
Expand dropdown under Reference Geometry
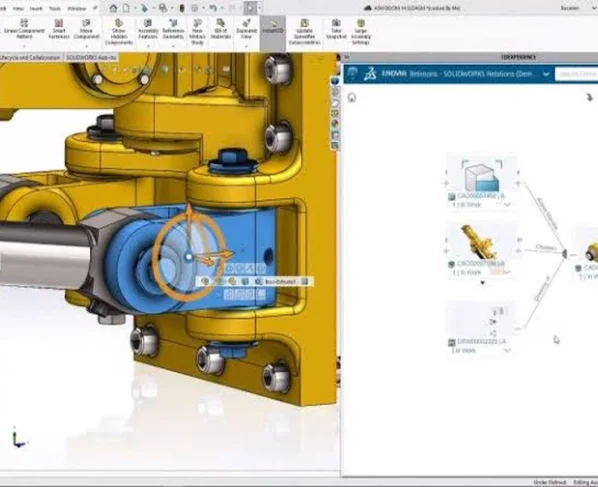[x=173, y=47]
